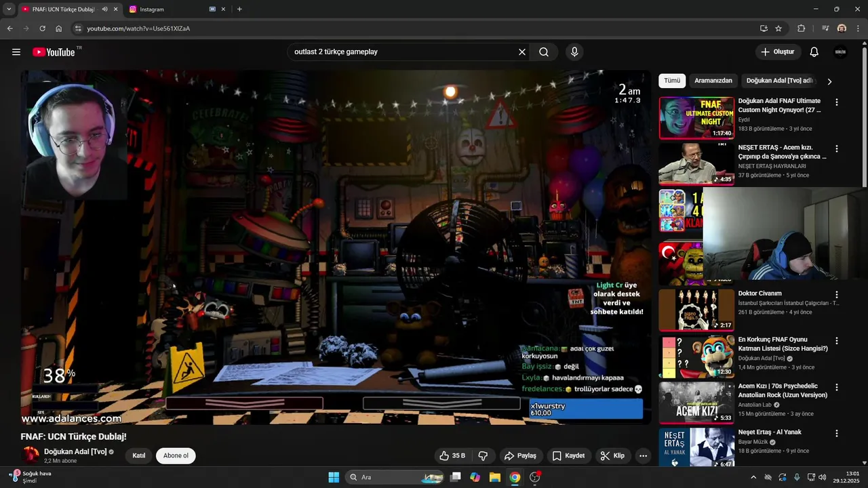Image resolution: width=868 pixels, height=488 pixels.
Task: Open options for NEŞET ERTAŞ Acem kızı video
Action: (836, 148)
